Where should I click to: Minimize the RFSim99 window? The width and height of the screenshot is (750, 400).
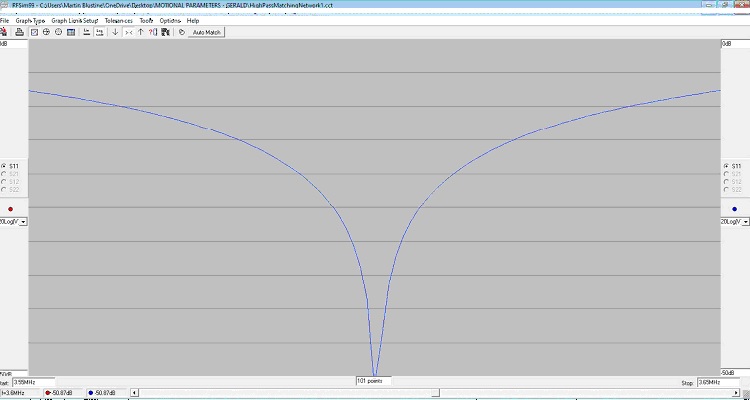click(x=711, y=4)
